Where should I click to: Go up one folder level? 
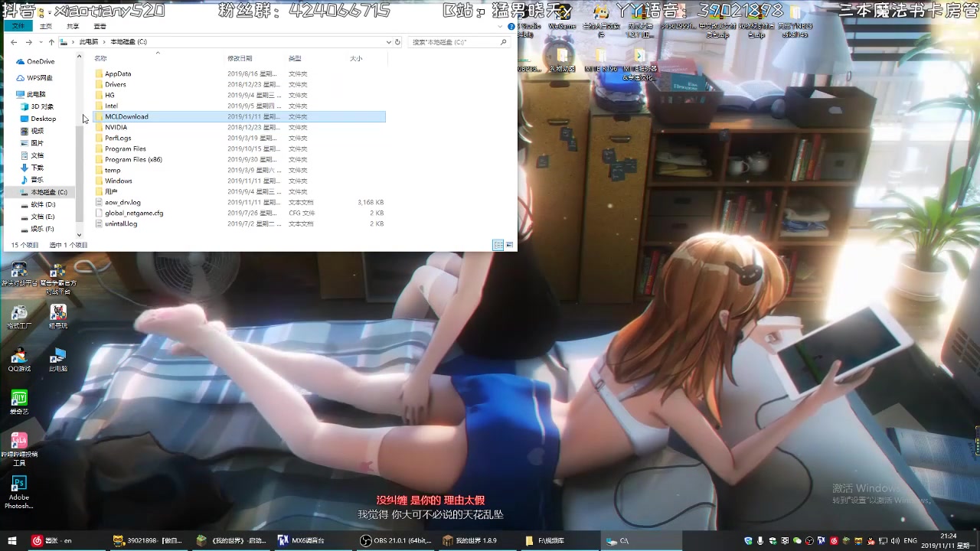click(x=51, y=42)
